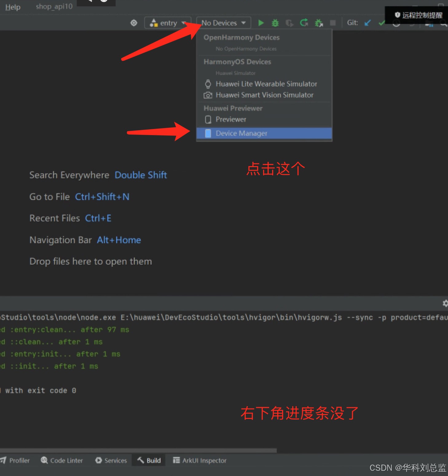Start debugging with the green bug icon
Image resolution: width=448 pixels, height=476 pixels.
(x=275, y=23)
